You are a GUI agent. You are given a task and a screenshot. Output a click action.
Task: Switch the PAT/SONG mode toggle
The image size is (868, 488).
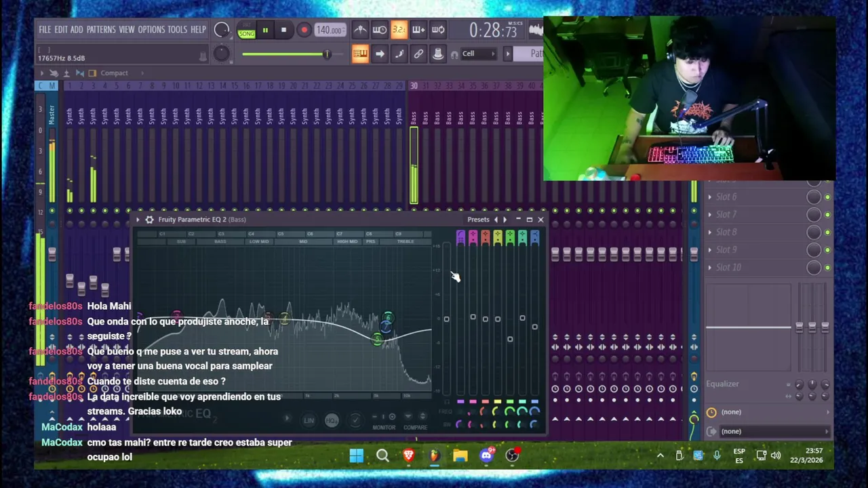click(246, 30)
